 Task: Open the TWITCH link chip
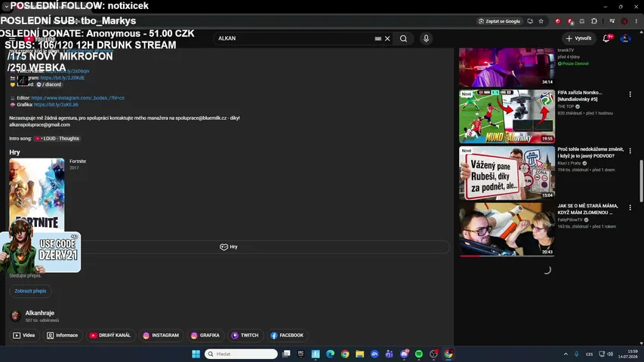pyautogui.click(x=245, y=336)
